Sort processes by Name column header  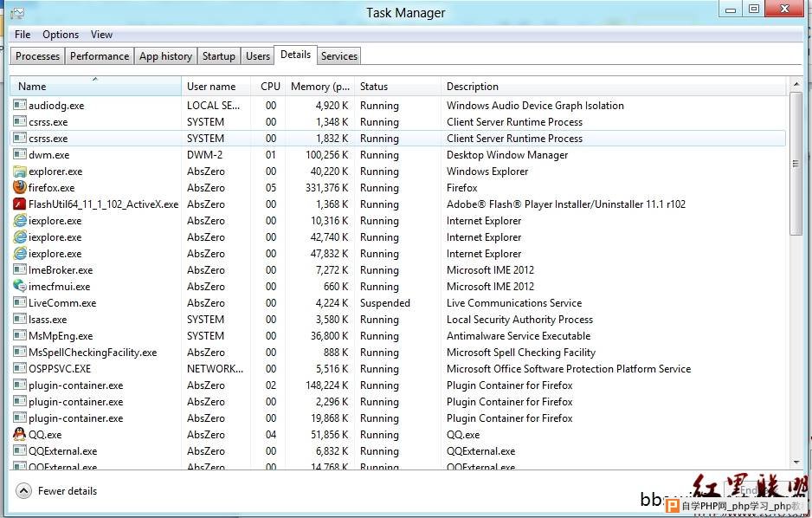[x=95, y=86]
